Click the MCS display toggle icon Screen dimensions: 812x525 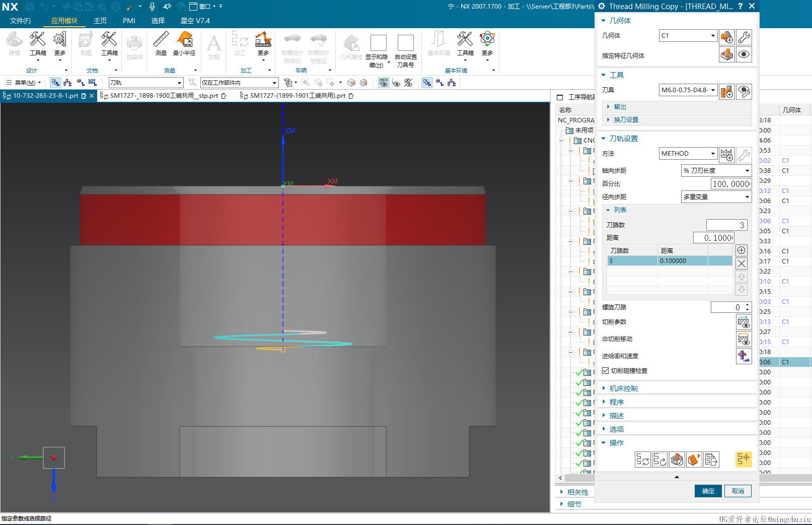(384, 83)
